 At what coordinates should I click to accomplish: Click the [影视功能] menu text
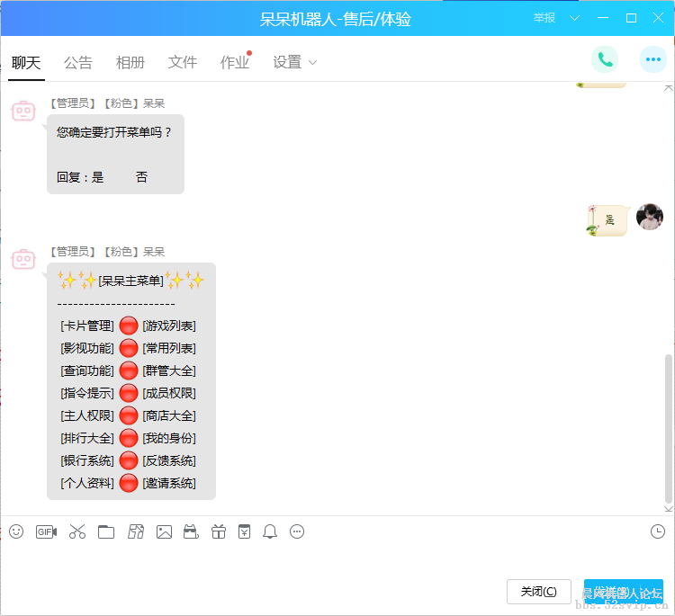(x=87, y=348)
